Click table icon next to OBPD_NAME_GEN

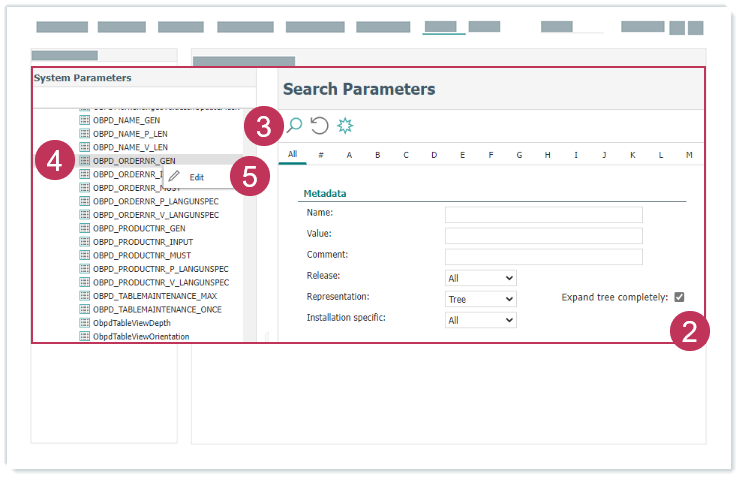coord(85,120)
